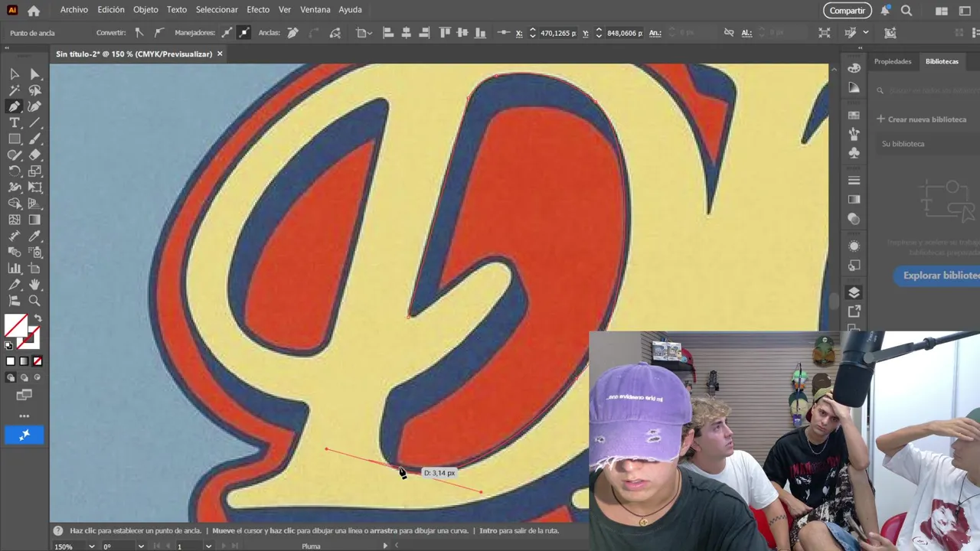
Task: Expand the Su biblioteca row
Action: (x=926, y=144)
